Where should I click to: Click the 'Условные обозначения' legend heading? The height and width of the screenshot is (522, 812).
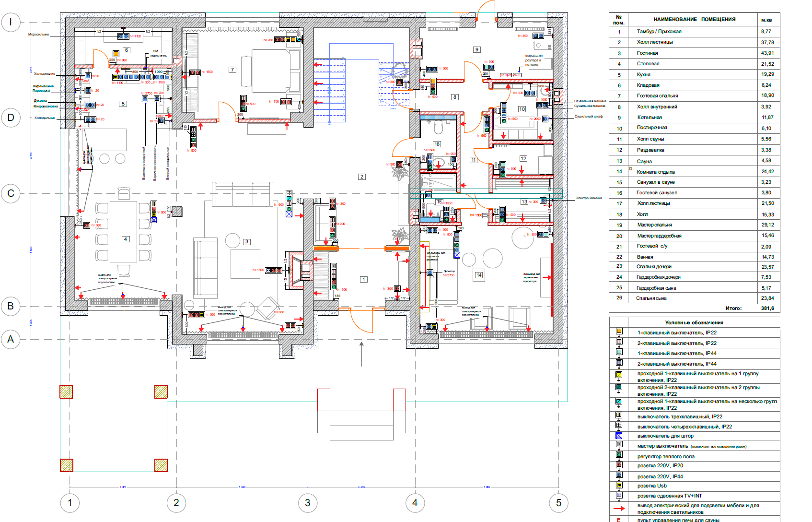coord(694,322)
